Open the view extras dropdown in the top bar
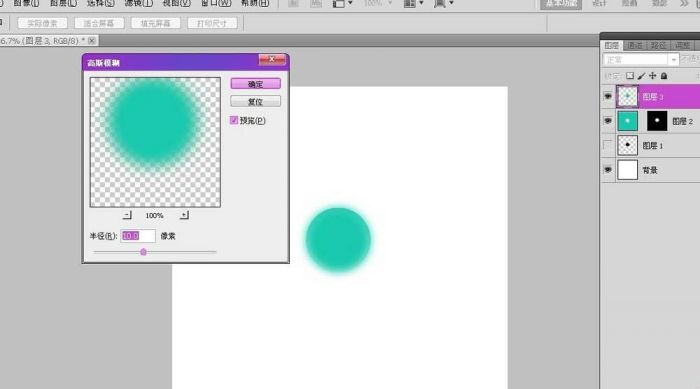This screenshot has width=700, height=389. coord(342,4)
